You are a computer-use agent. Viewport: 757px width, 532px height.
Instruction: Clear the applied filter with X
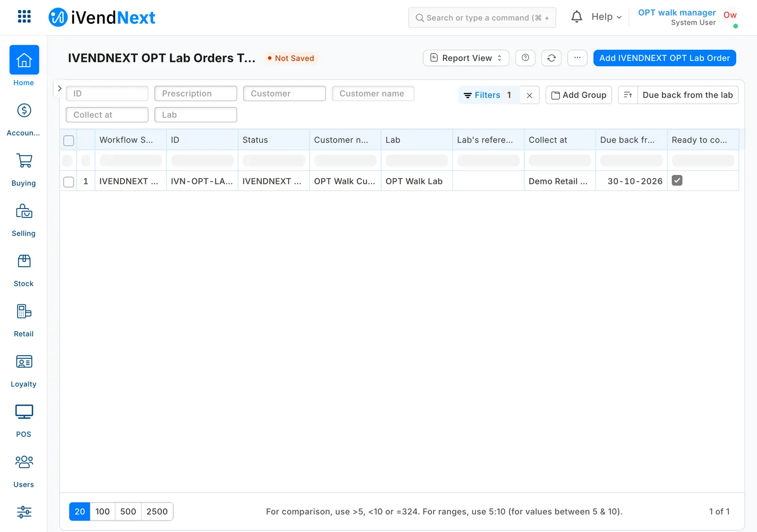(529, 95)
